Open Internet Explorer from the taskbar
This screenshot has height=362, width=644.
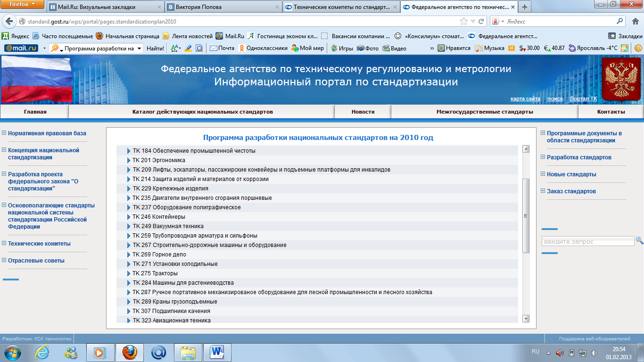tap(42, 352)
